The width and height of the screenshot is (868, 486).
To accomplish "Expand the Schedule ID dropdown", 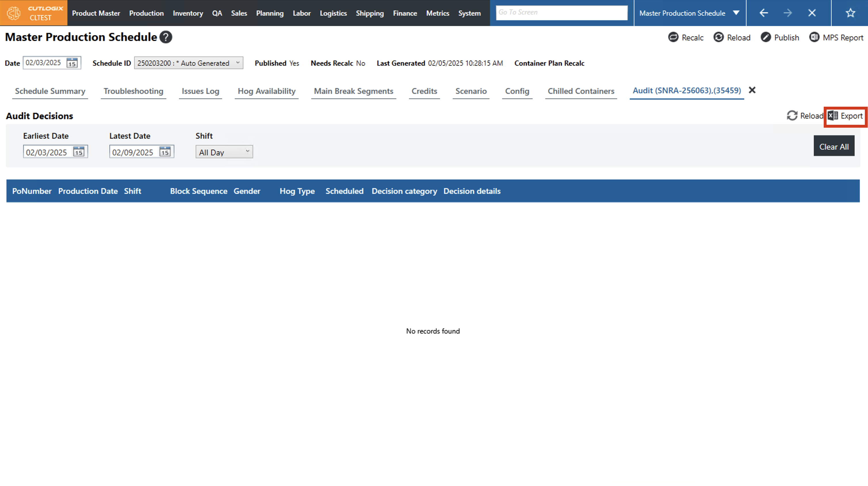I will [x=238, y=63].
